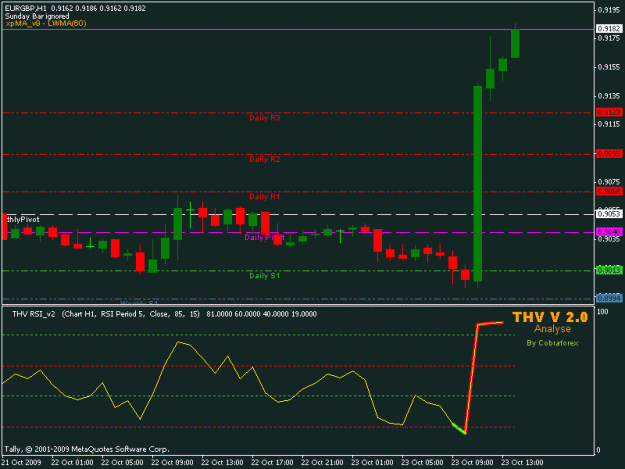Viewport: 625px width, 469px height.
Task: Click the '21 Oct 2009' time axis label
Action: pos(22,463)
